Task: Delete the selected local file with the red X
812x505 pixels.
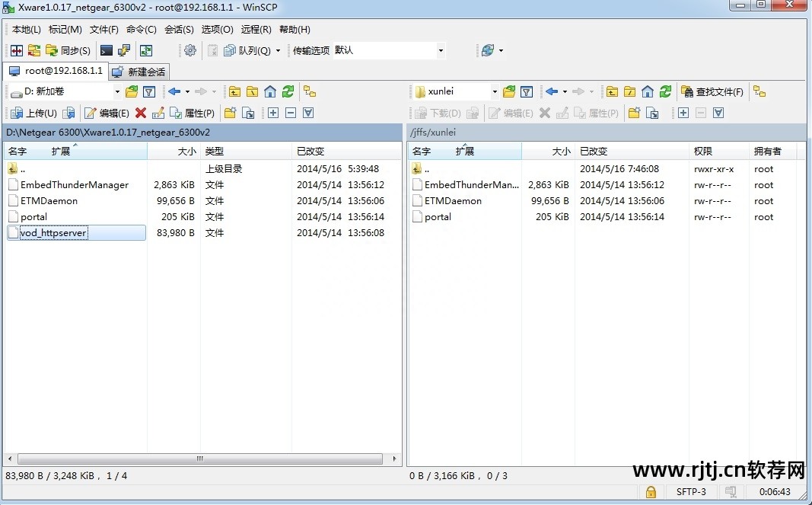Action: (x=140, y=113)
